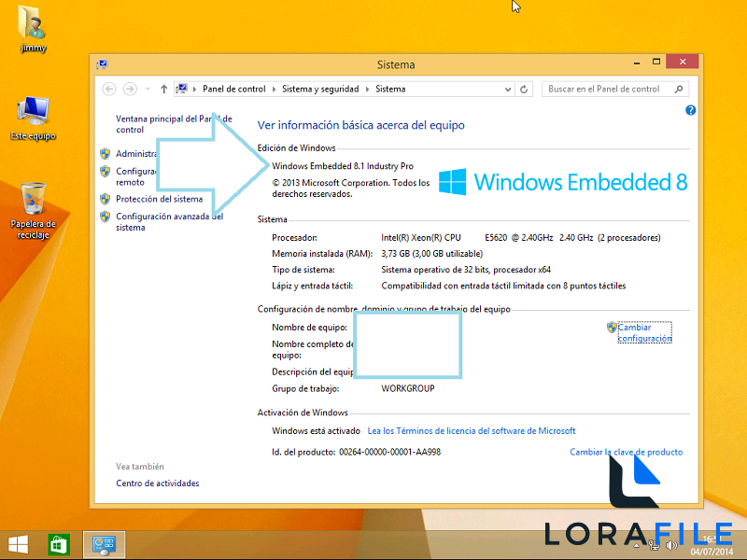Open the Papelera de reciclaje icon
The width and height of the screenshot is (747, 560).
33,210
